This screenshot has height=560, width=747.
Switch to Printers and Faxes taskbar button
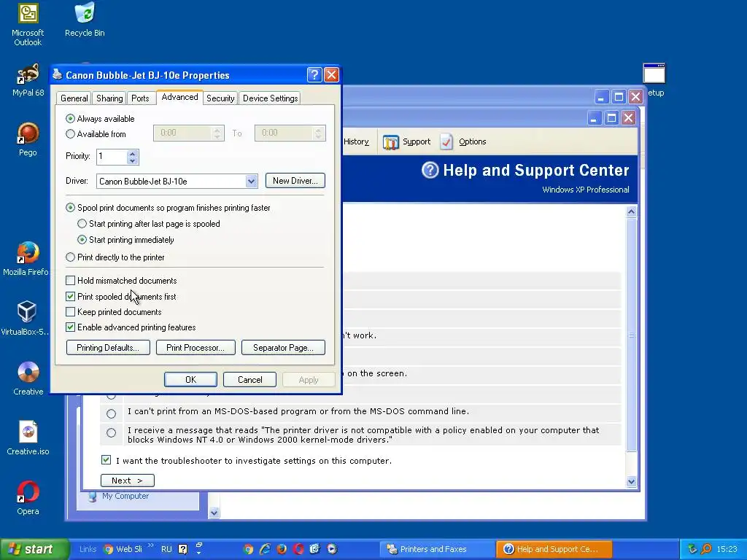[436, 549]
